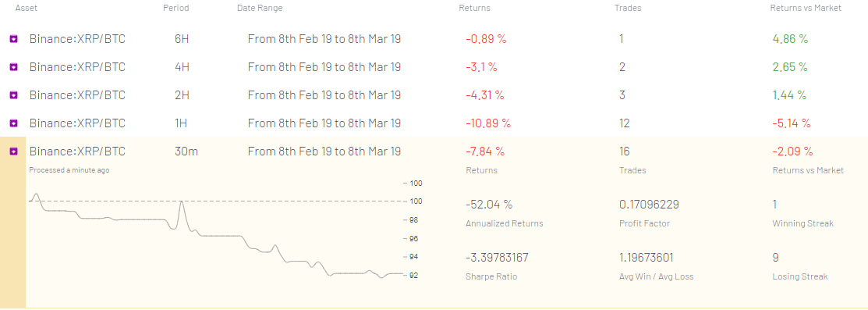Click the purple icon beside the 6H row

14,39
